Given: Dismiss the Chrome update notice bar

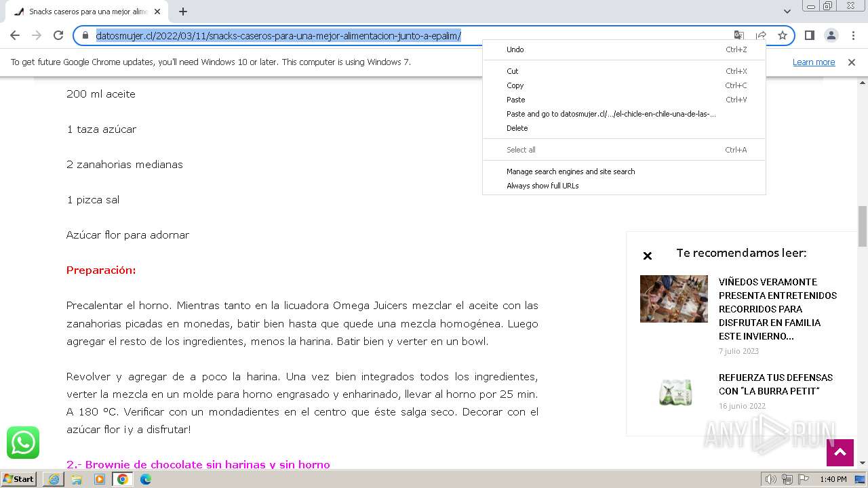Looking at the screenshot, I should pos(852,62).
